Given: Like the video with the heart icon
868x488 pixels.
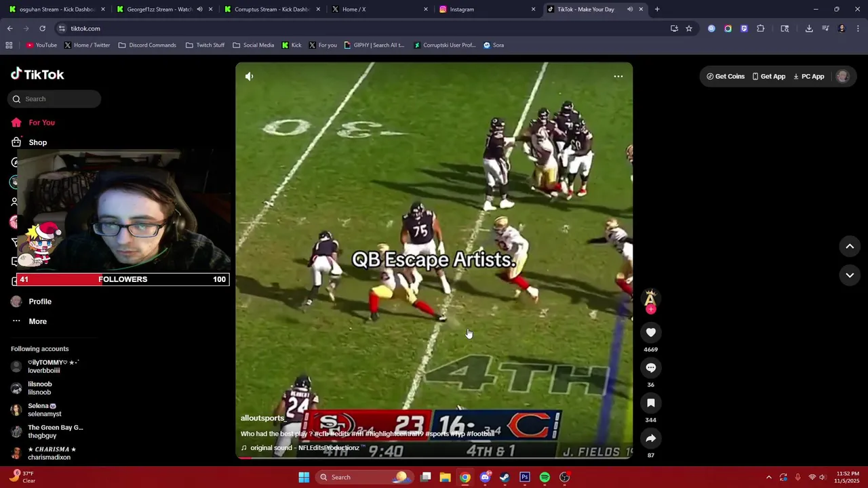Looking at the screenshot, I should pos(651,332).
